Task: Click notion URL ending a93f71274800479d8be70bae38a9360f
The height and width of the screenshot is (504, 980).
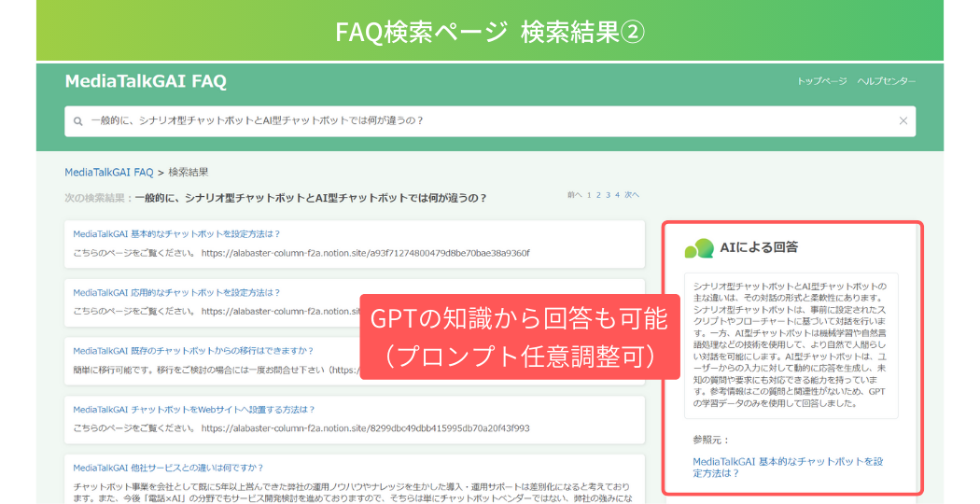Action: click(366, 253)
